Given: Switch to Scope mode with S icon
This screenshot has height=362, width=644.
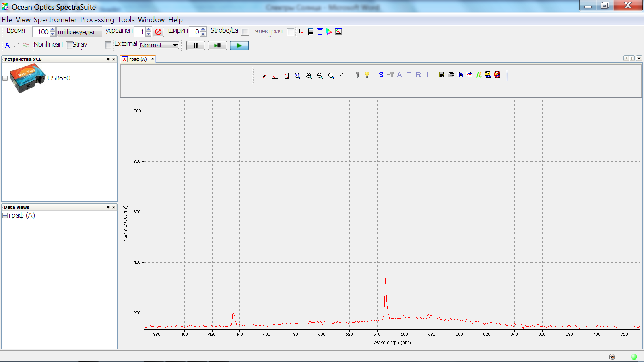Looking at the screenshot, I should pos(381,75).
